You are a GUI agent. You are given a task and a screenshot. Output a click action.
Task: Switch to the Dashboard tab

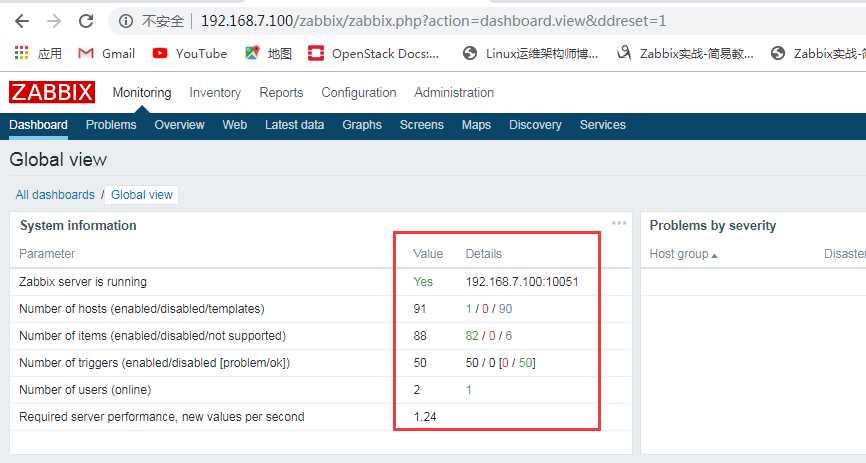(38, 125)
